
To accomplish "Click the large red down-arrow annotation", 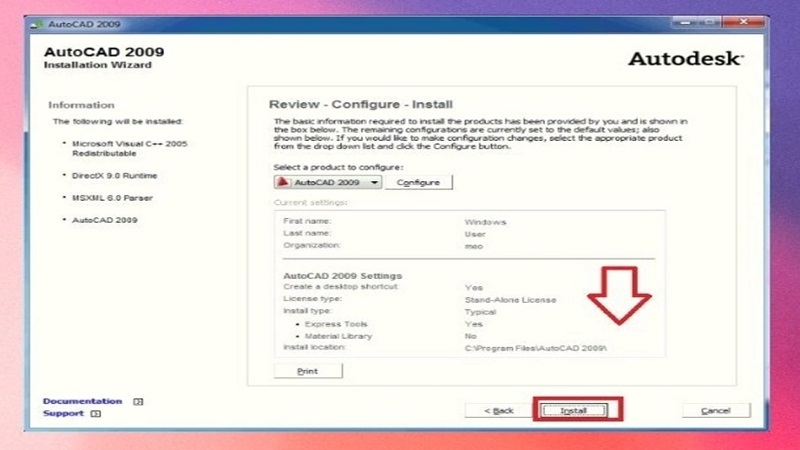I will pyautogui.click(x=618, y=295).
